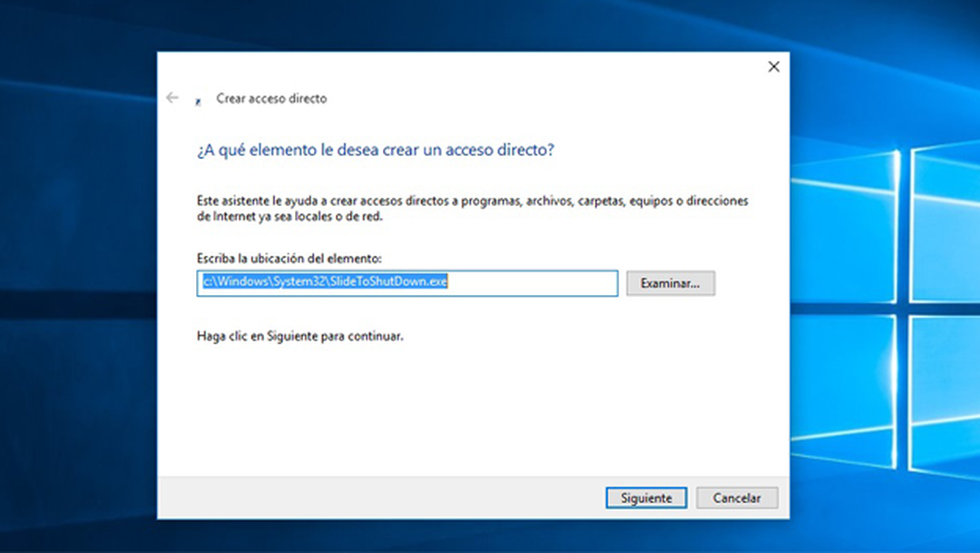The height and width of the screenshot is (553, 980).
Task: Click the empty right end of the location field
Action: pyautogui.click(x=544, y=283)
